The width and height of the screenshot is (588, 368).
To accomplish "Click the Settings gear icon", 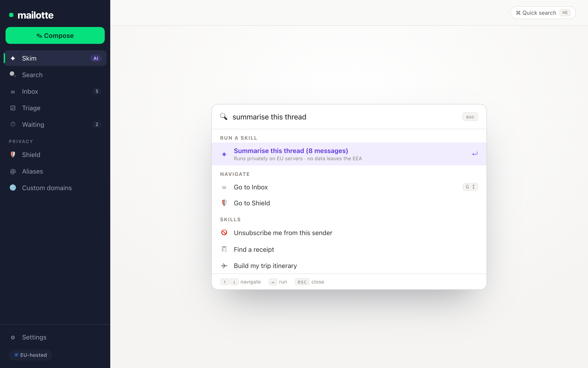I will (x=13, y=337).
